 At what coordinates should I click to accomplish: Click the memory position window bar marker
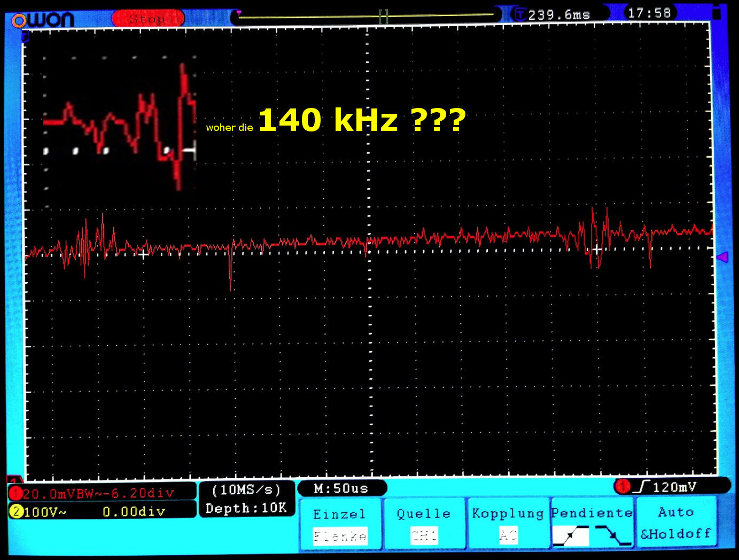(383, 17)
